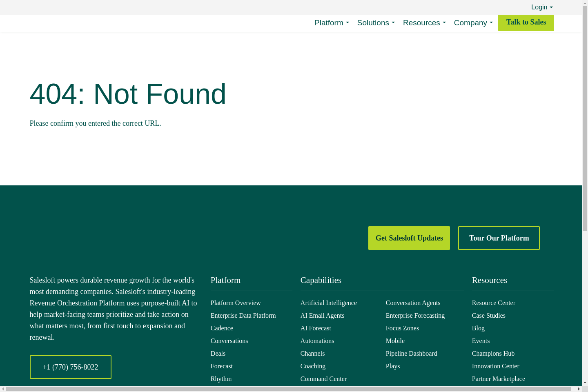Open the Pipeline Dashboard link
Screen dimensions: 588x392
click(411, 354)
